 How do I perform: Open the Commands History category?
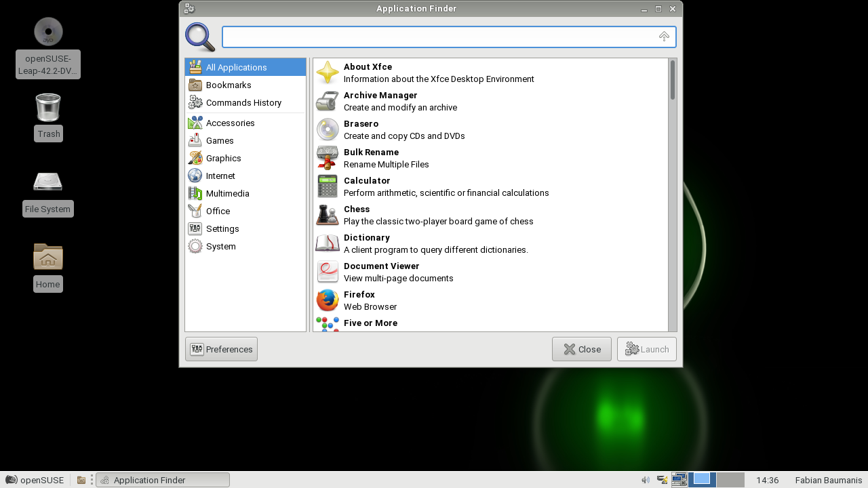(x=243, y=102)
